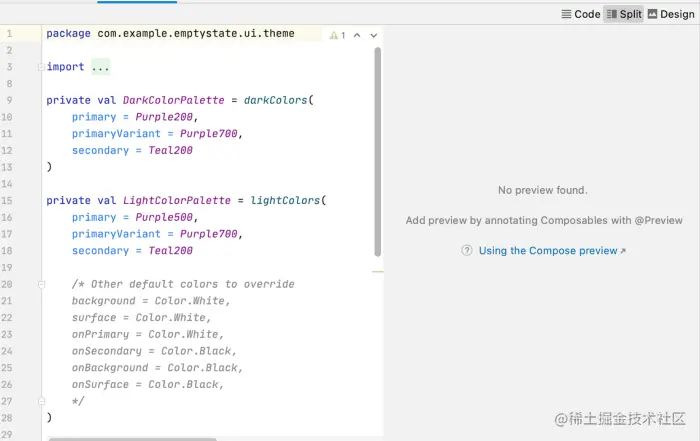Click Purple700 value on line 17
The height and width of the screenshot is (441, 700).
pos(208,234)
